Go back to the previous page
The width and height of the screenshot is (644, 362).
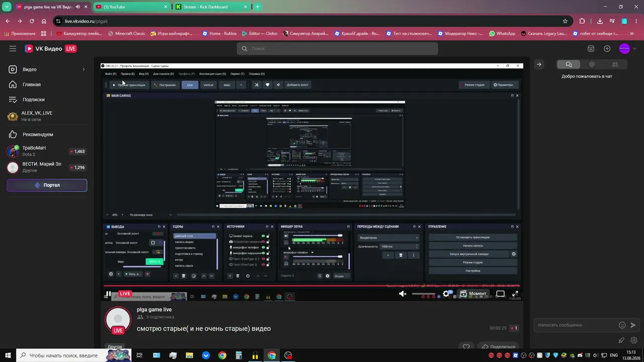click(x=8, y=21)
